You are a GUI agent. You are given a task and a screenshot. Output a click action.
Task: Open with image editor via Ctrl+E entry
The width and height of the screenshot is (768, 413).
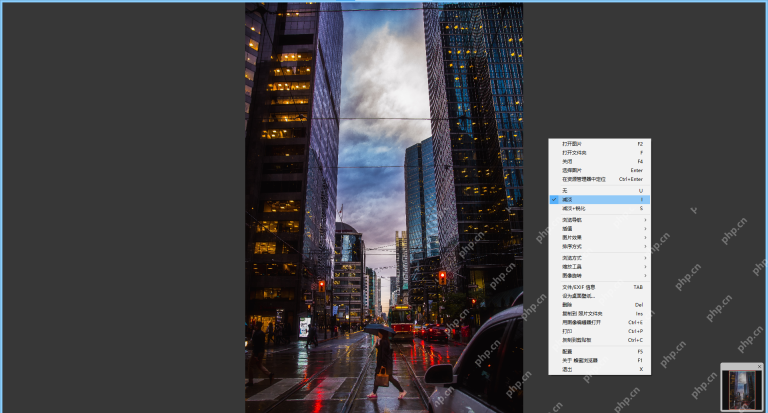pos(600,322)
